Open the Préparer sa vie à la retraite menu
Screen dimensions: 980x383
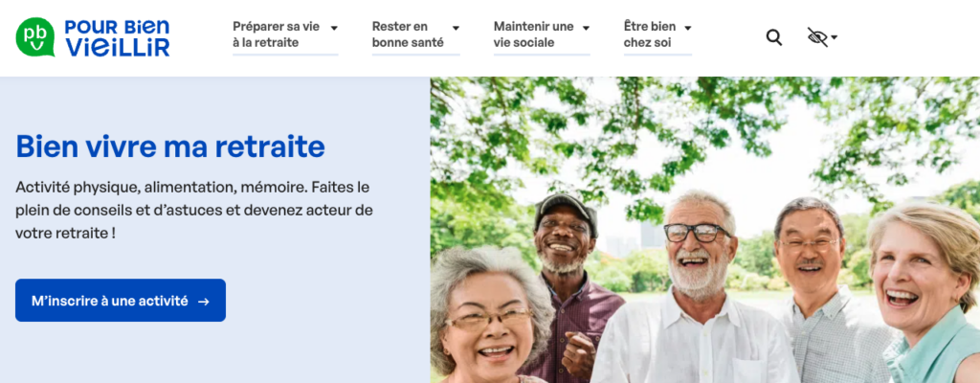click(x=277, y=34)
